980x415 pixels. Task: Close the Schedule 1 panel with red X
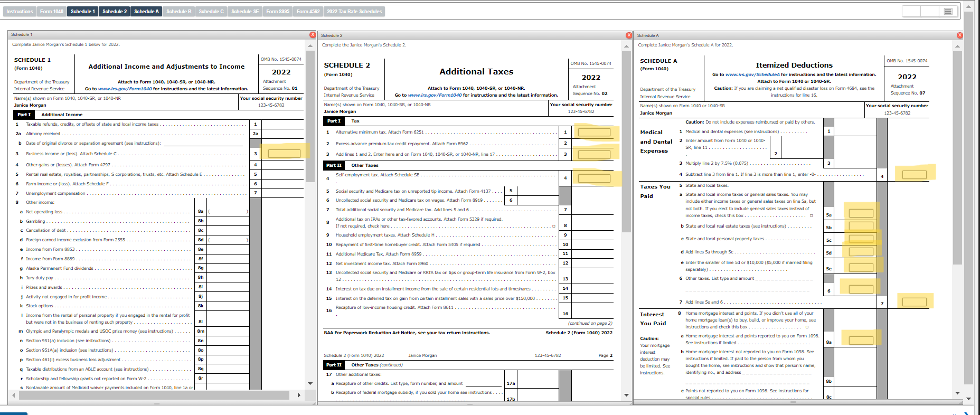pyautogui.click(x=313, y=34)
